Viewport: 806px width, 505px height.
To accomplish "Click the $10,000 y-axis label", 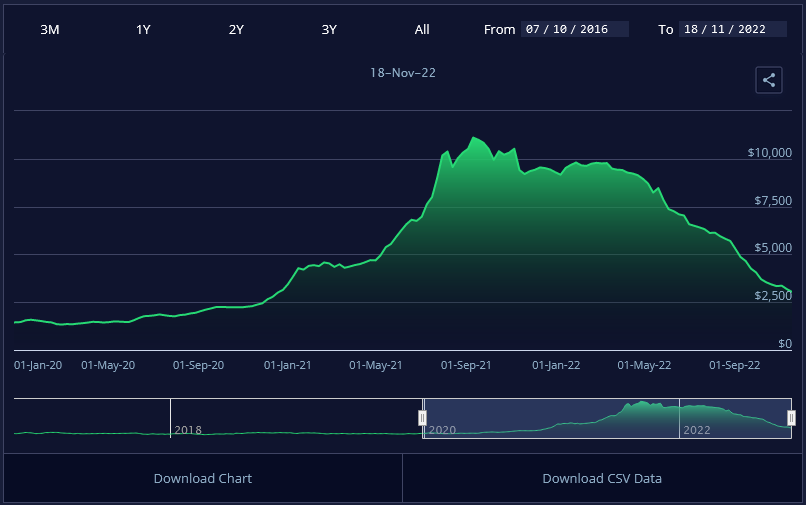I will click(x=769, y=153).
